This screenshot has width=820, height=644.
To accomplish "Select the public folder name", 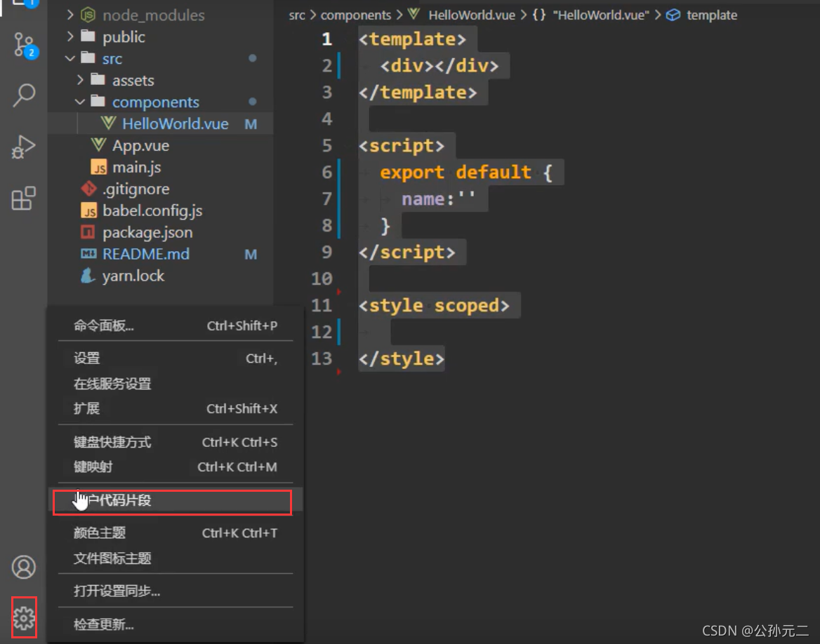I will tap(124, 37).
